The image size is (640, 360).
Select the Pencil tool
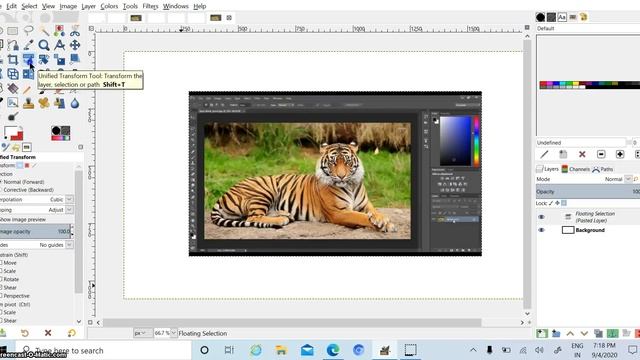tap(27, 89)
